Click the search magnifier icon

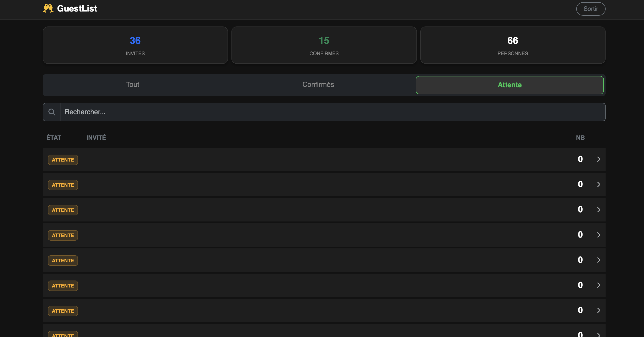coord(52,112)
